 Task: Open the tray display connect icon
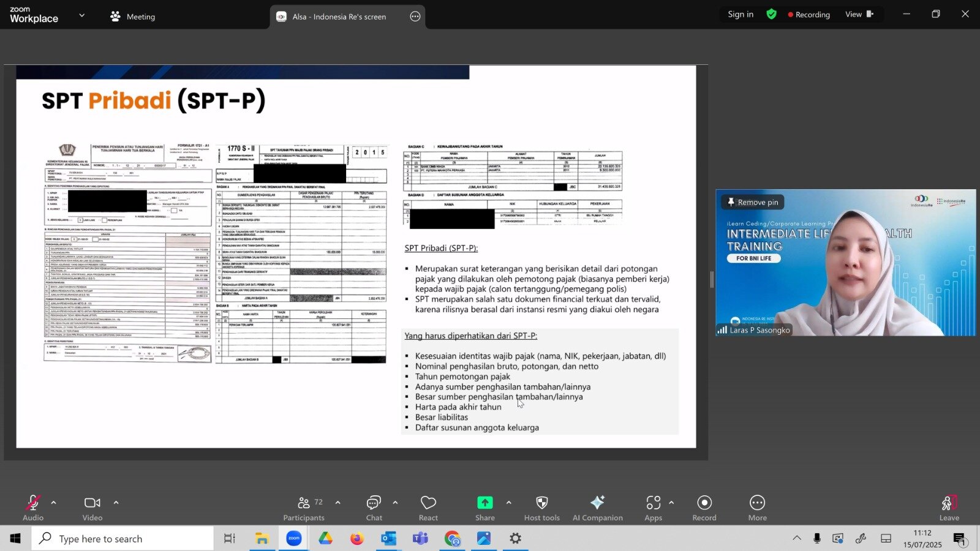tap(838, 538)
